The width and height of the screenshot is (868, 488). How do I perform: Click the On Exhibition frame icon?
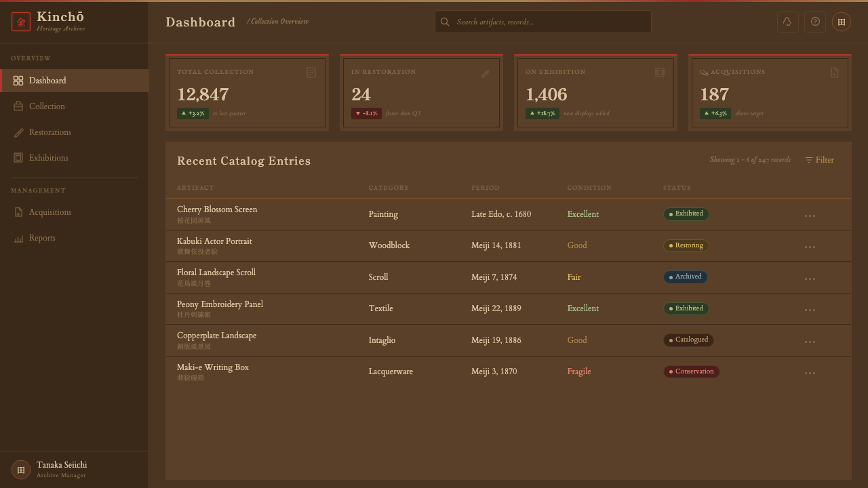click(660, 73)
